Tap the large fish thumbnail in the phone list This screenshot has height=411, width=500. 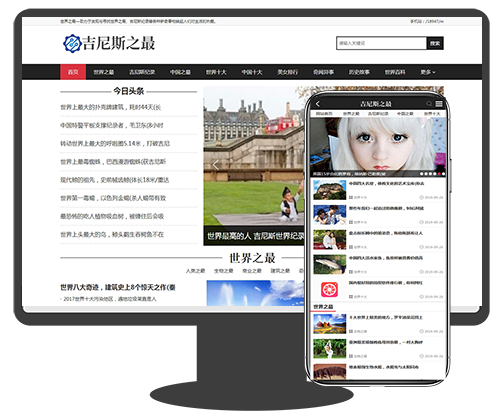(x=330, y=265)
